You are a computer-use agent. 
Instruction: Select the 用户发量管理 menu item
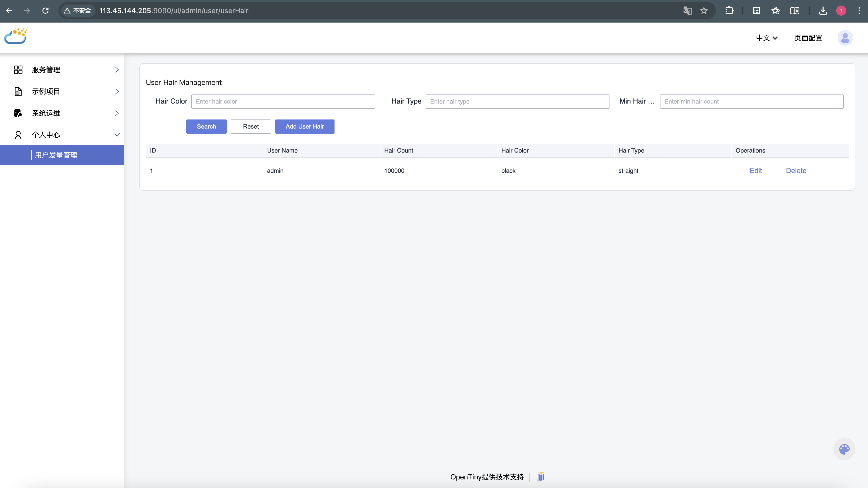pyautogui.click(x=56, y=155)
